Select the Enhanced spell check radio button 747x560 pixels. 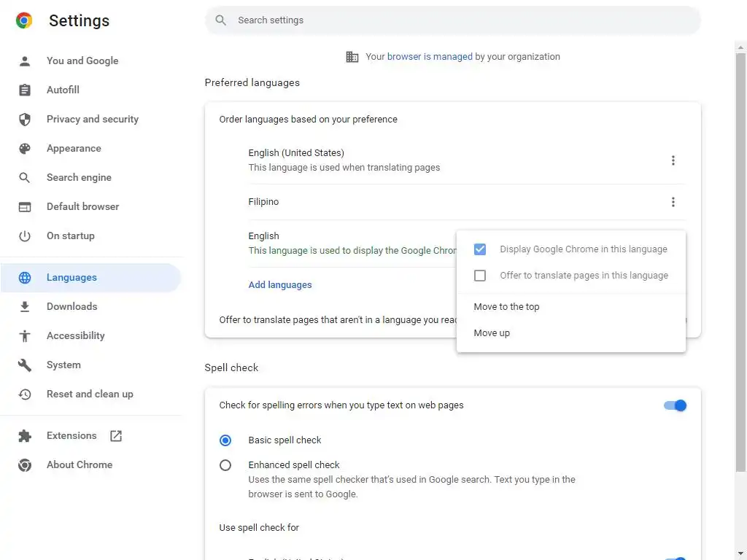[x=225, y=465]
